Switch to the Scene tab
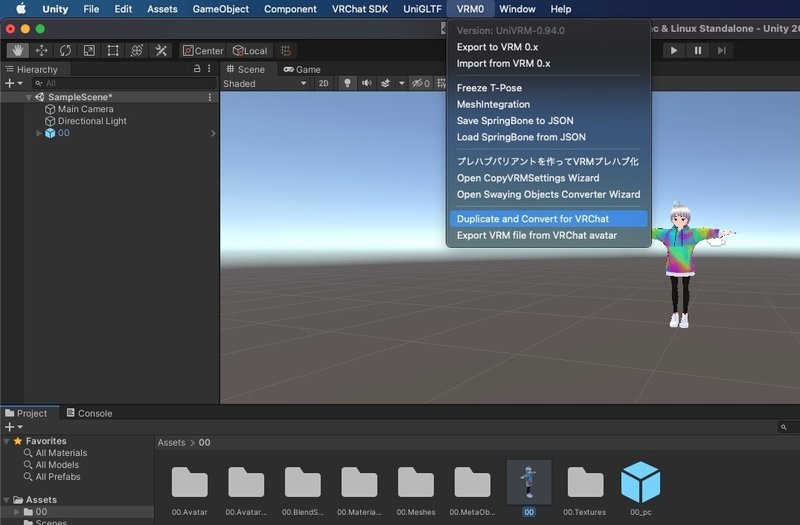This screenshot has height=525, width=800. (245, 69)
